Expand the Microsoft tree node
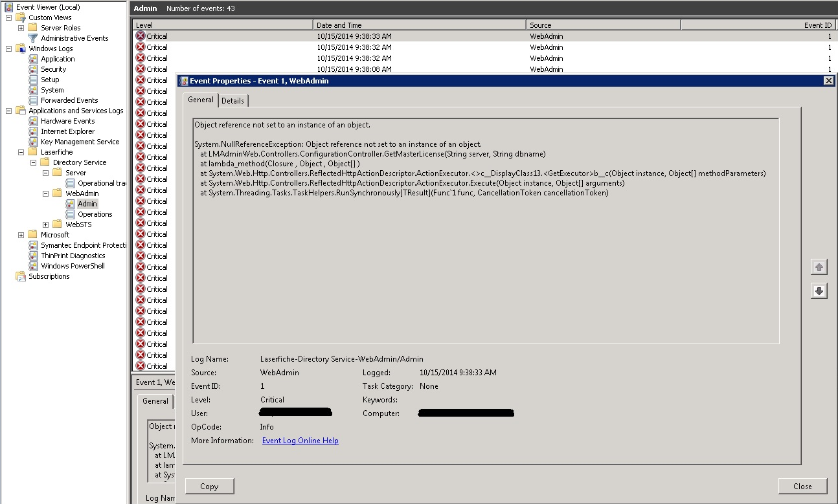This screenshot has width=838, height=504. (x=21, y=235)
